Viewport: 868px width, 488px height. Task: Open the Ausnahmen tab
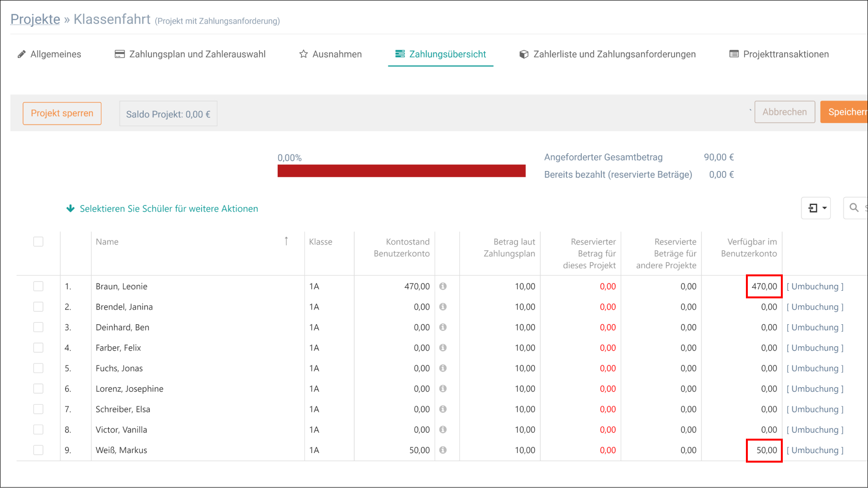click(x=330, y=54)
